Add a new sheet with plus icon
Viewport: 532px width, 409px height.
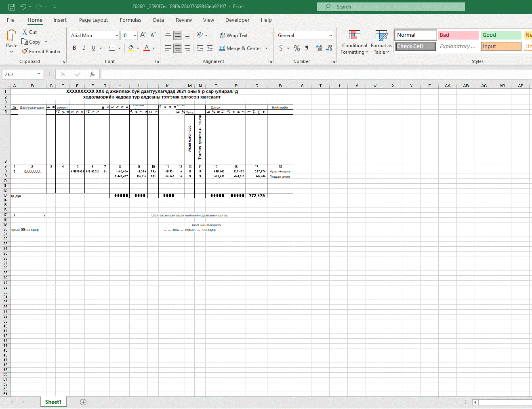click(x=83, y=402)
